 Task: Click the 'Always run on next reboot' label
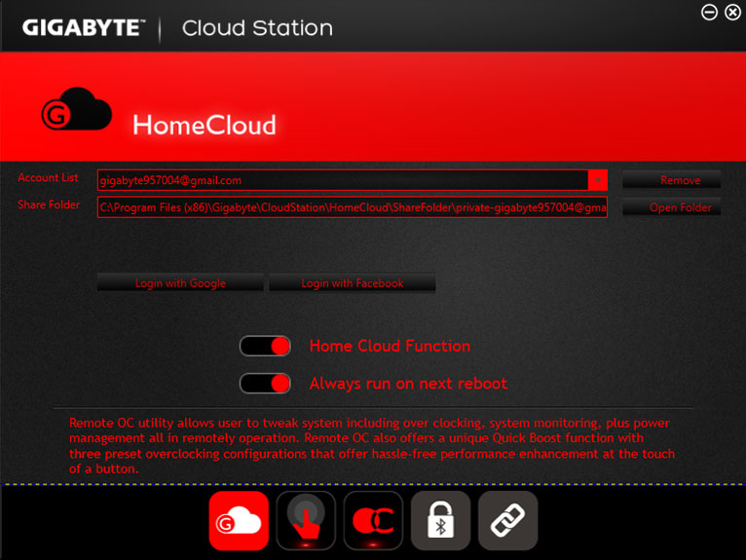pyautogui.click(x=408, y=384)
